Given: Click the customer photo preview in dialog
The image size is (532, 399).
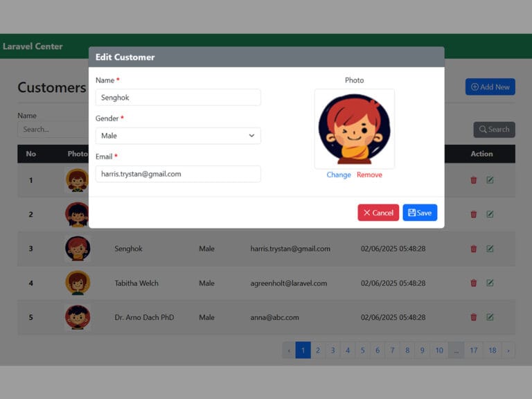Looking at the screenshot, I should tap(354, 129).
